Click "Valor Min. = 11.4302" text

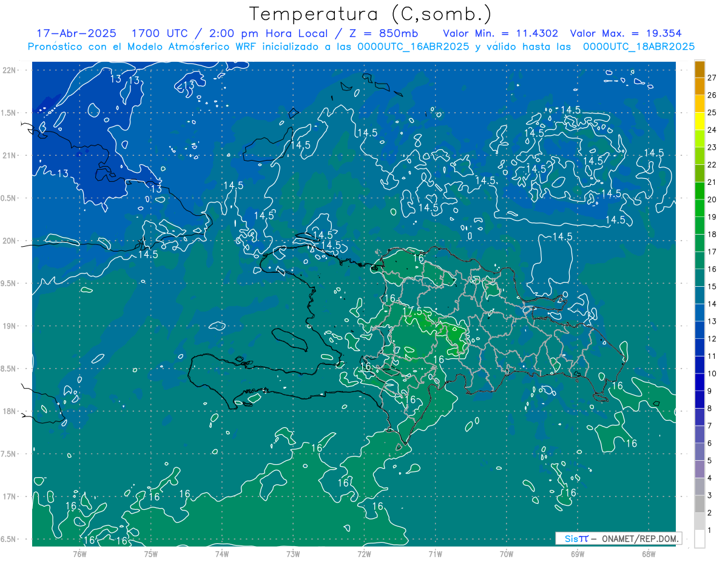500,33
